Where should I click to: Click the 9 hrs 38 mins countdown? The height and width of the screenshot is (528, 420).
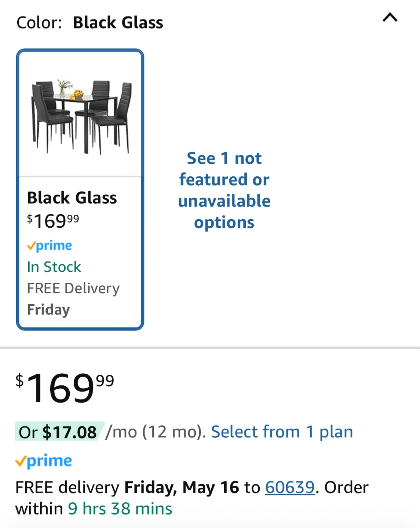click(120, 509)
